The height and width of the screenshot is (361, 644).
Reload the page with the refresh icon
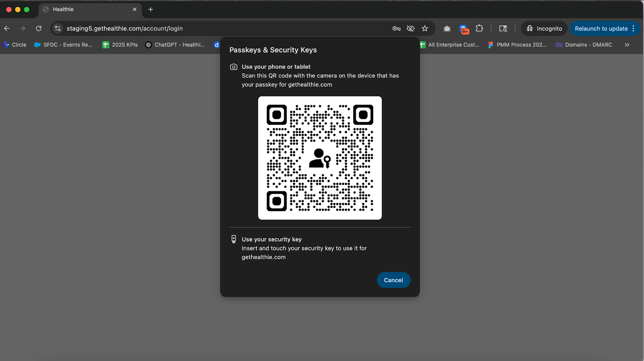click(x=39, y=29)
